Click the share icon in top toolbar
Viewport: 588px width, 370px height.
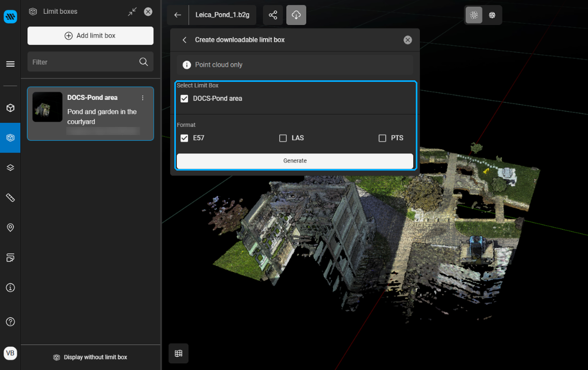pos(273,15)
